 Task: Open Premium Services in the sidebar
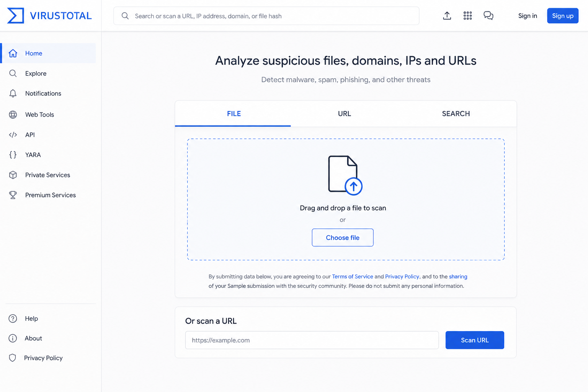pos(49,195)
